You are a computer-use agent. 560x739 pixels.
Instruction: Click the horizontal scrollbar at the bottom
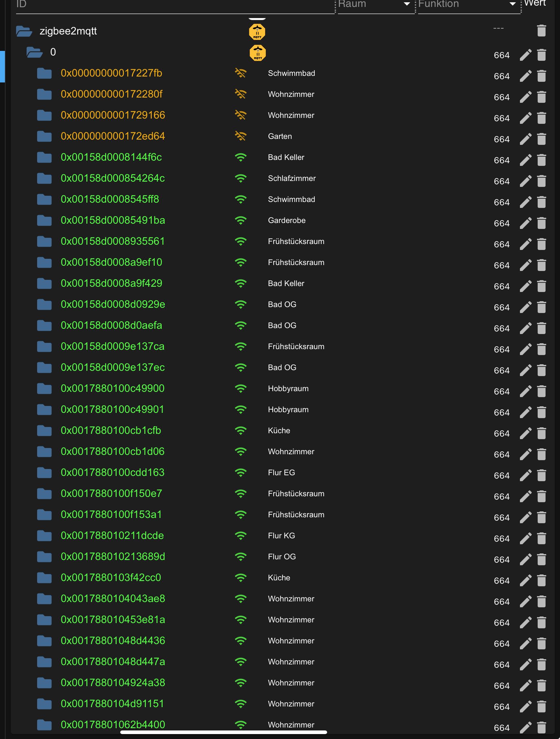click(x=223, y=733)
